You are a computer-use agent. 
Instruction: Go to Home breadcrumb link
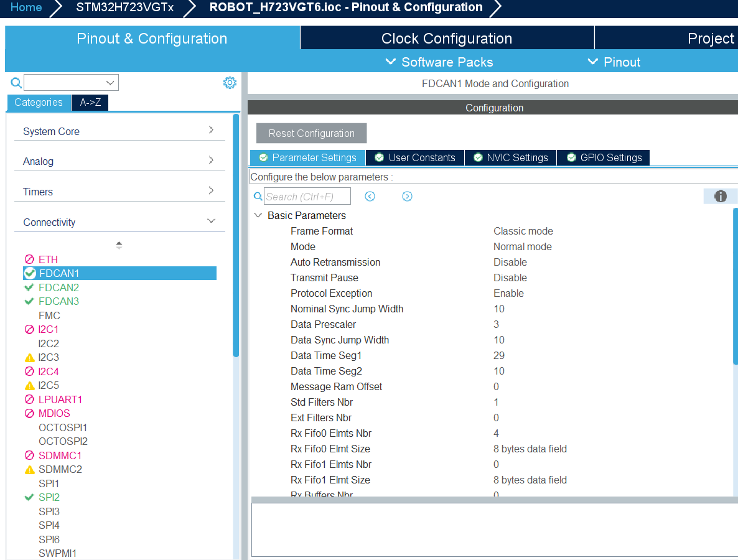[26, 7]
